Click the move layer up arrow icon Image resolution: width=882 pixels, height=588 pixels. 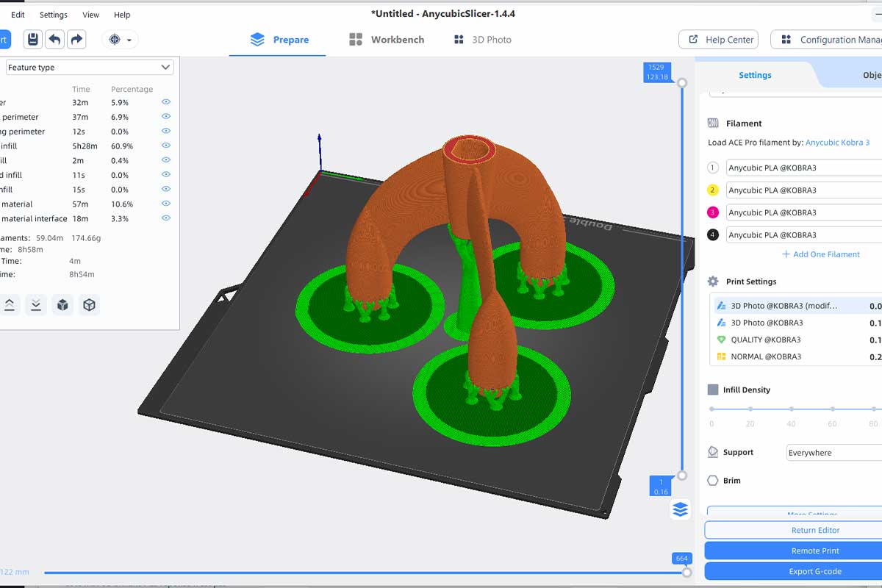[10, 304]
